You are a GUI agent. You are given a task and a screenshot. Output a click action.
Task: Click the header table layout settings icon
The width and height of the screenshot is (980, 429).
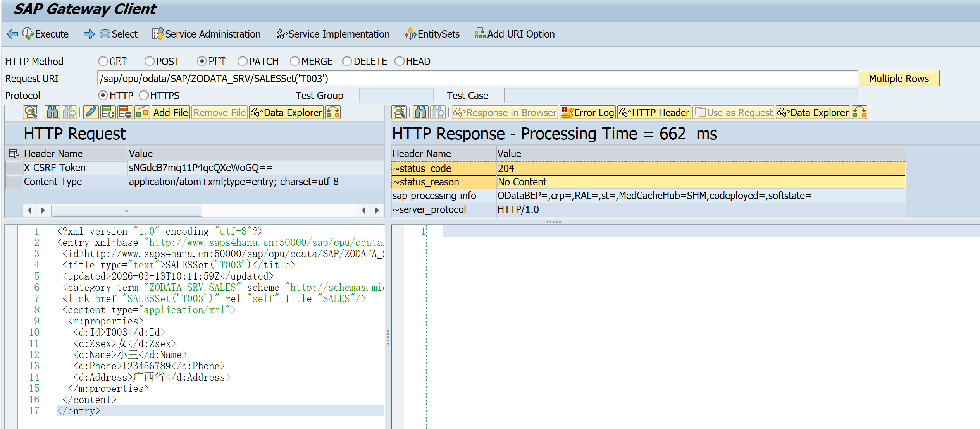tap(14, 154)
